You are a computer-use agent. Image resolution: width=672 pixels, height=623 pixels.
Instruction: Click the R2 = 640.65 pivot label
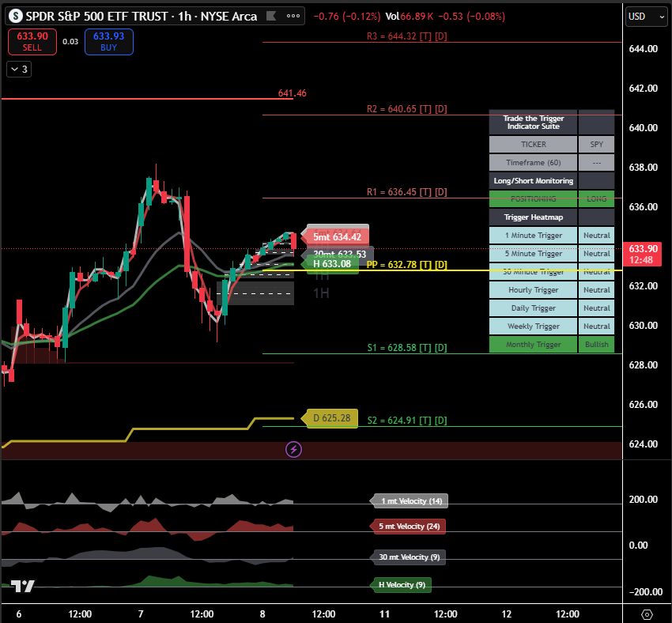406,109
